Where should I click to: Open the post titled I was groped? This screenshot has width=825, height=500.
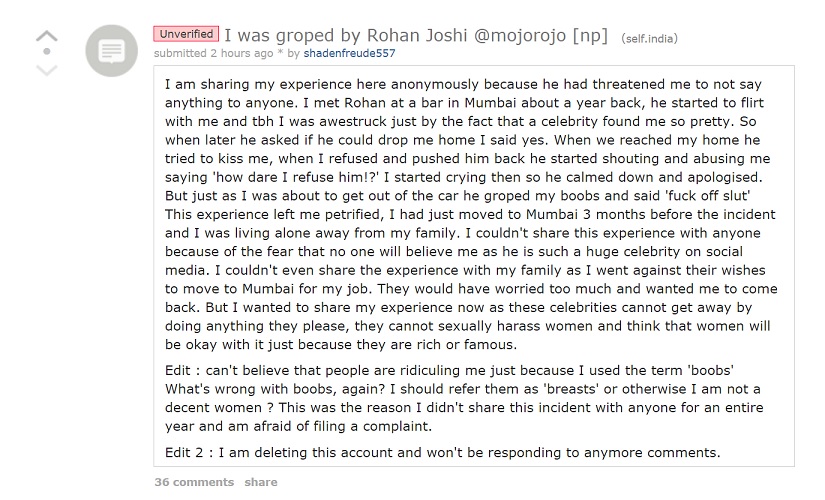[x=416, y=35]
